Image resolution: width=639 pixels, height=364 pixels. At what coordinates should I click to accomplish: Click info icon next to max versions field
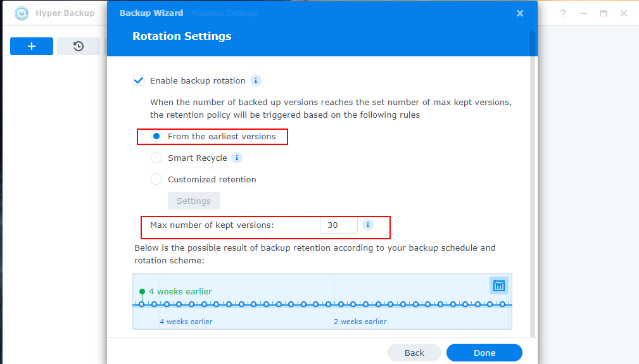368,225
